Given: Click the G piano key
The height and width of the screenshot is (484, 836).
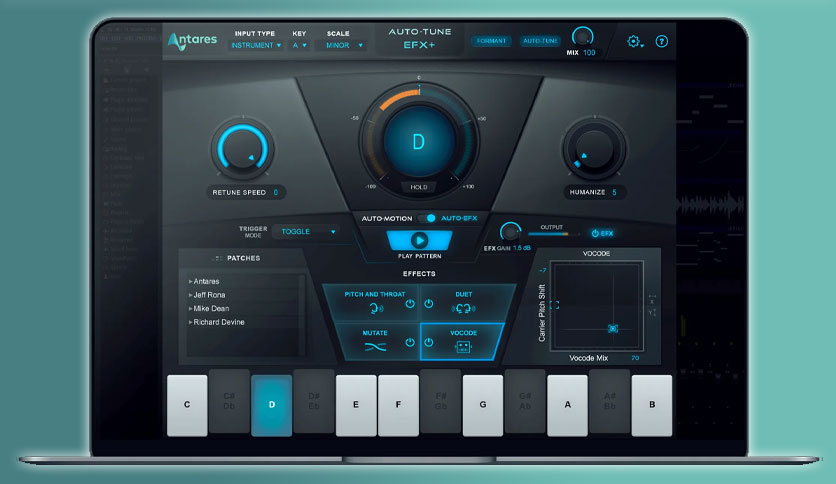Looking at the screenshot, I should pyautogui.click(x=483, y=405).
